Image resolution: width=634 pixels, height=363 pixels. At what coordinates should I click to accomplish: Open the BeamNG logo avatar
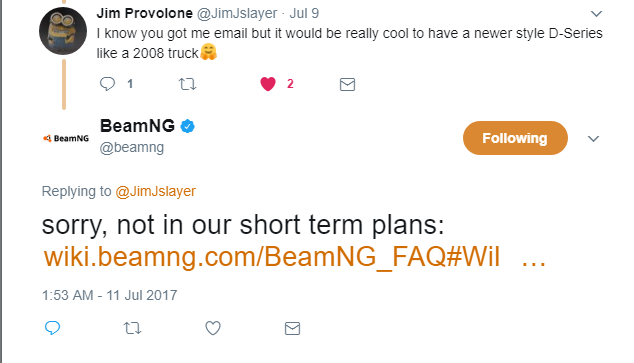[66, 138]
